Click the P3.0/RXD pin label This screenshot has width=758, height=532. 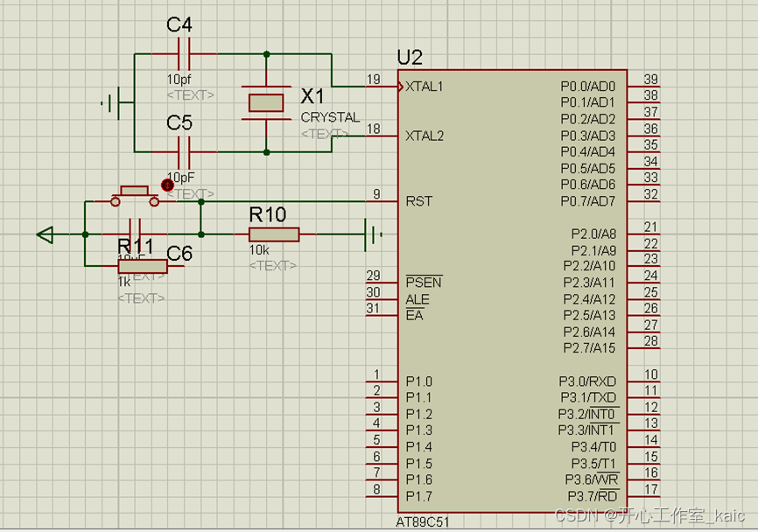coord(587,381)
